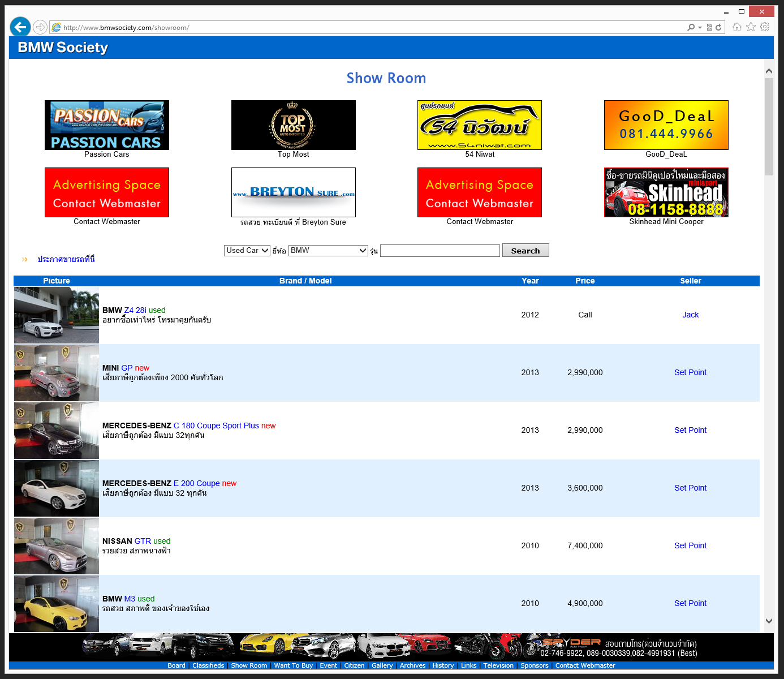Open Show Room in the footer menu
Viewport: 784px width, 679px height.
click(x=249, y=665)
